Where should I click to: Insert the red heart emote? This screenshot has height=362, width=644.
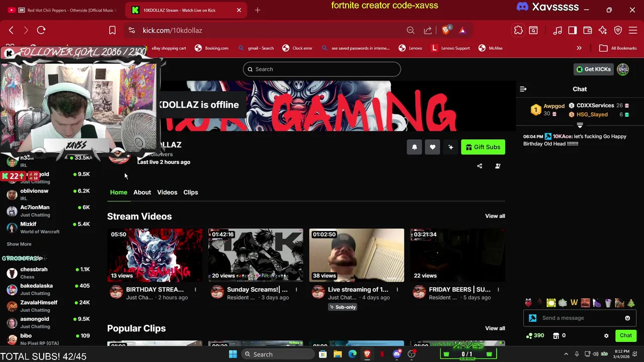coord(528,303)
